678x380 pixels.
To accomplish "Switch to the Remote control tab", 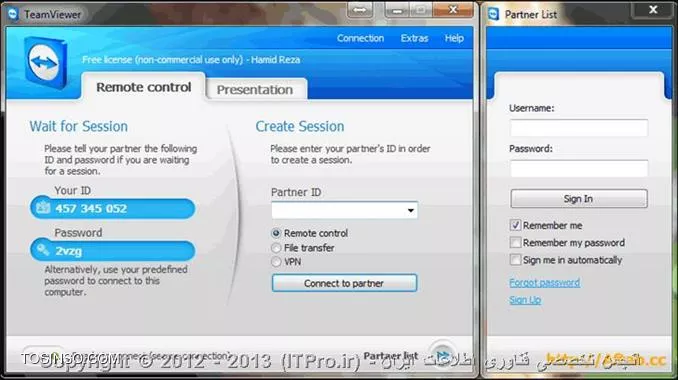I will click(x=144, y=87).
